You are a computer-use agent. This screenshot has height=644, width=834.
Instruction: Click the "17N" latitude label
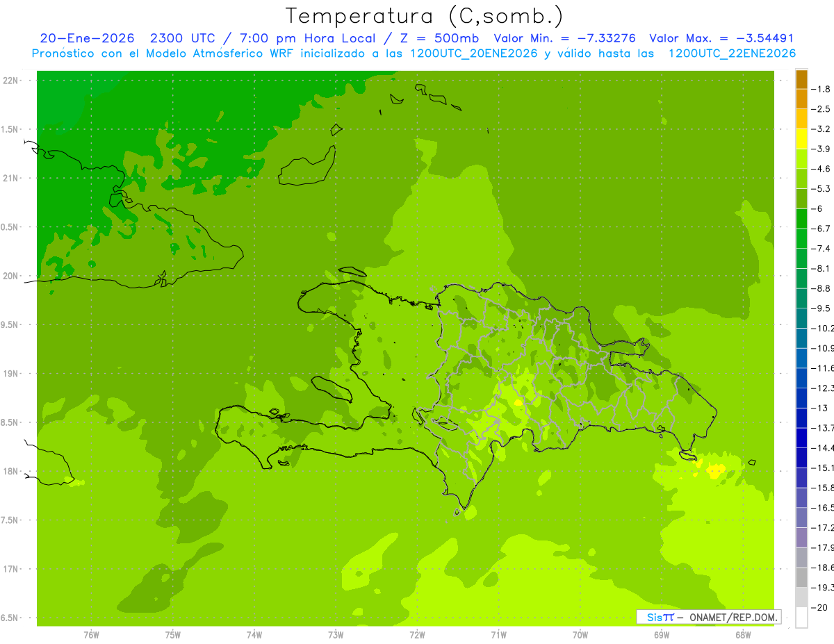tap(10, 569)
